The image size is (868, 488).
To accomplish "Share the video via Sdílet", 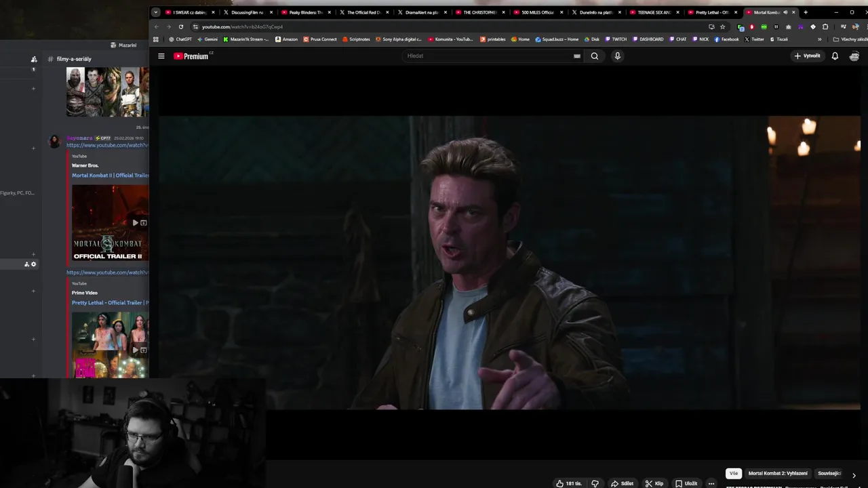I will click(622, 483).
